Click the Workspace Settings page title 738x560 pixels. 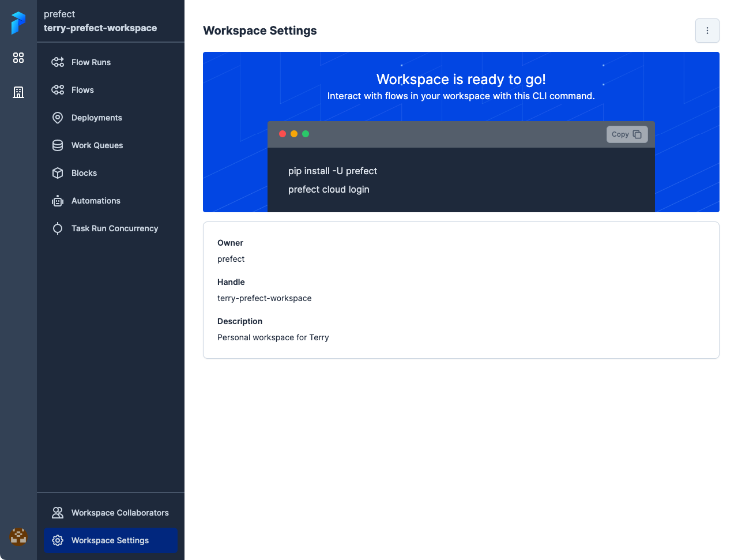coord(260,31)
